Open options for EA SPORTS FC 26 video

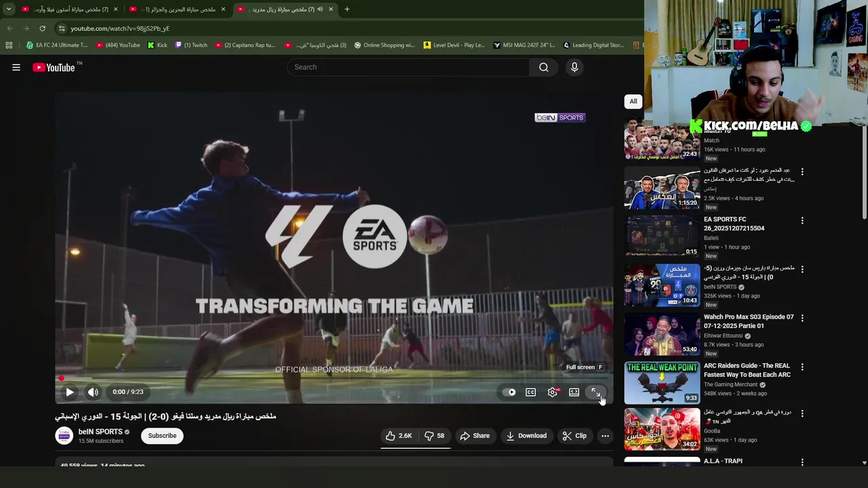[802, 220]
